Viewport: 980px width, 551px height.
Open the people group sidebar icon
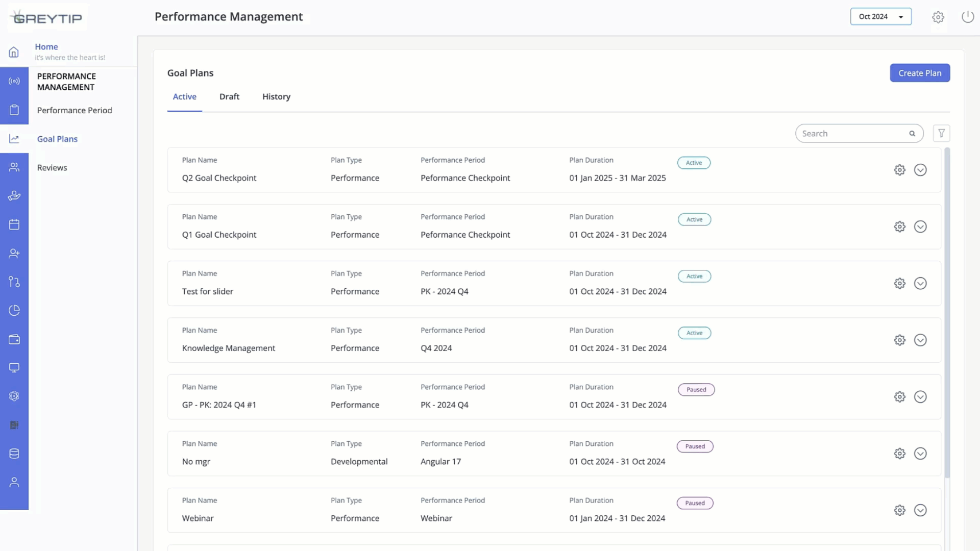point(14,167)
